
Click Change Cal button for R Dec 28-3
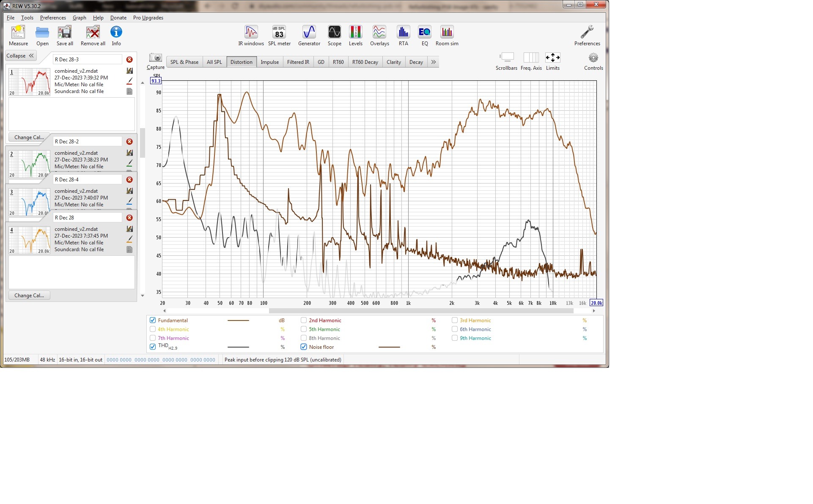coord(29,137)
